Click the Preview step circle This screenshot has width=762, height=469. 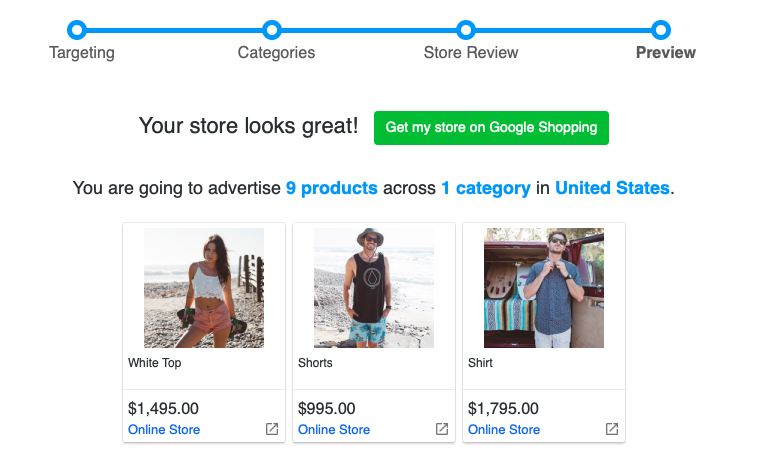click(x=660, y=30)
